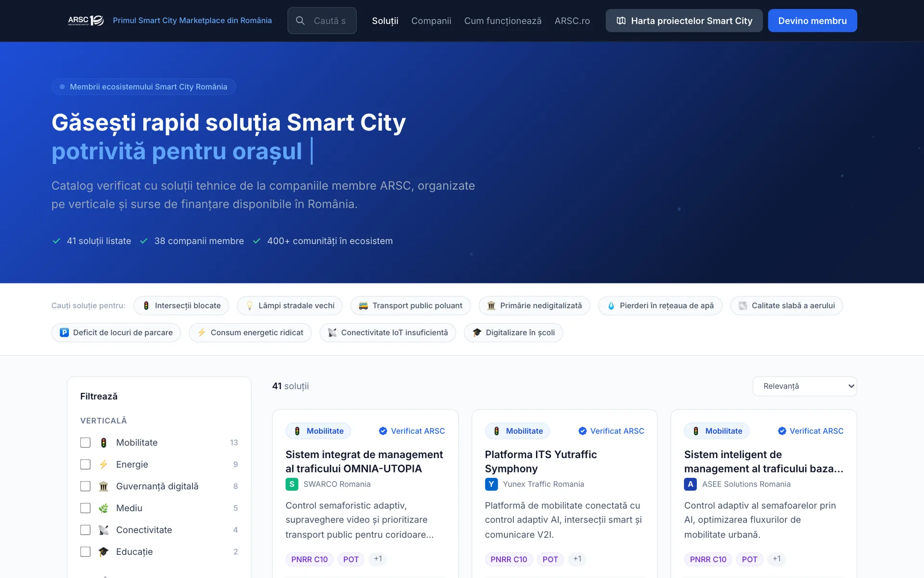Click Harta proiectelor Smart City button
This screenshot has width=924, height=578.
684,21
